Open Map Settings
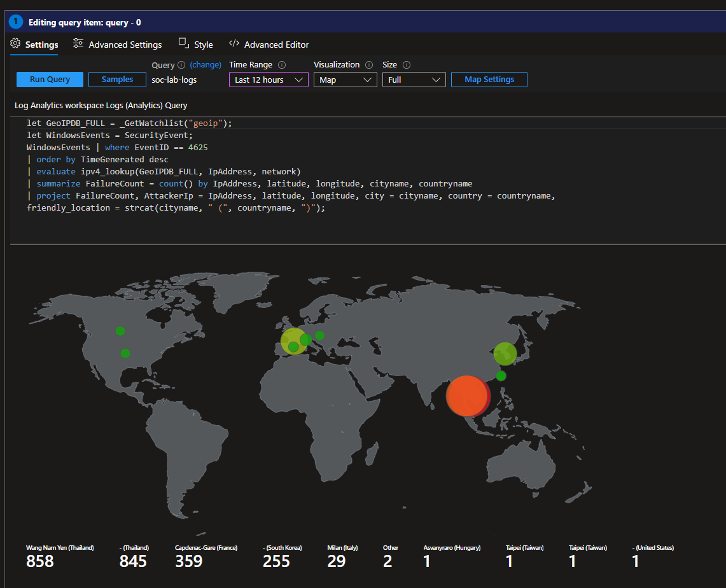The height and width of the screenshot is (588, 726). [489, 80]
